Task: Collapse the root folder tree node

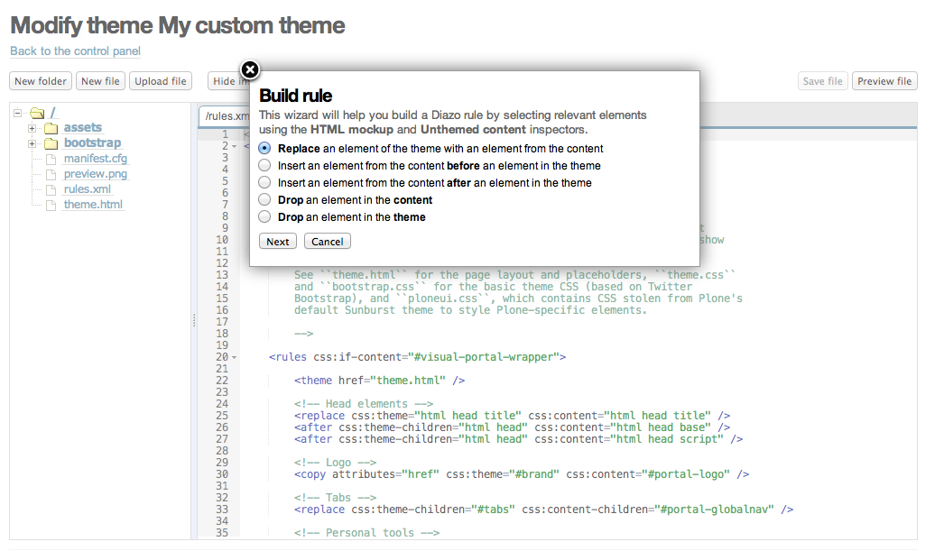Action: point(17,113)
